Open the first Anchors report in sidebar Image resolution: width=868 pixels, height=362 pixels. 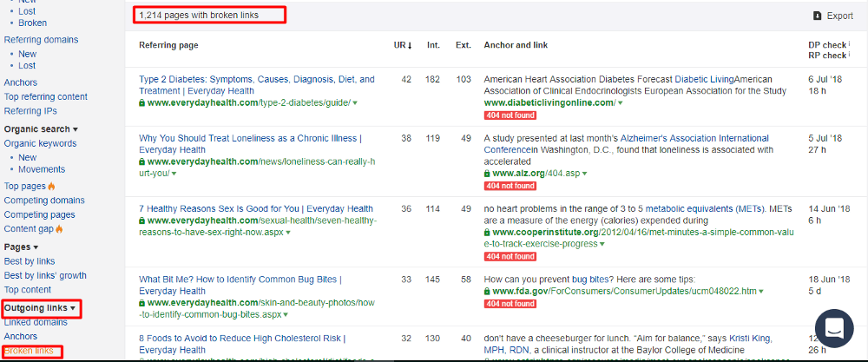tap(21, 82)
